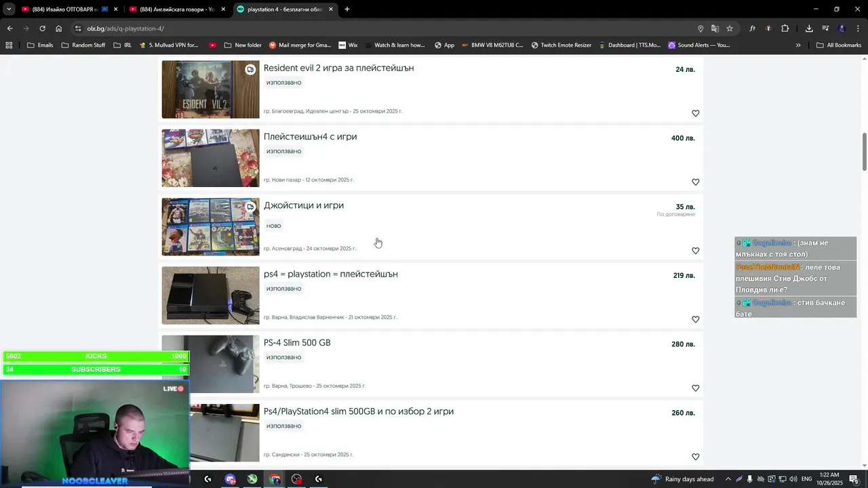
Task: Open the tab search dropdown arrow
Action: [x=9, y=9]
